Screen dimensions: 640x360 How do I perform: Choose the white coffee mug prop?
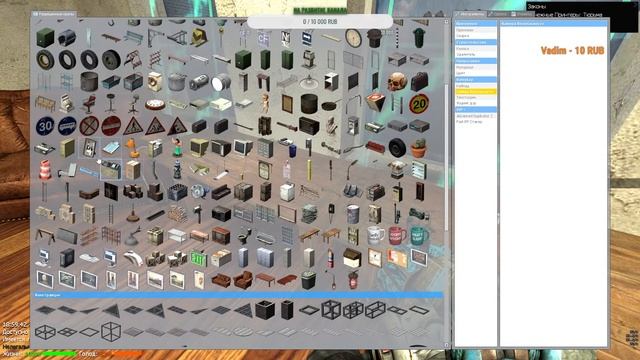(375, 236)
